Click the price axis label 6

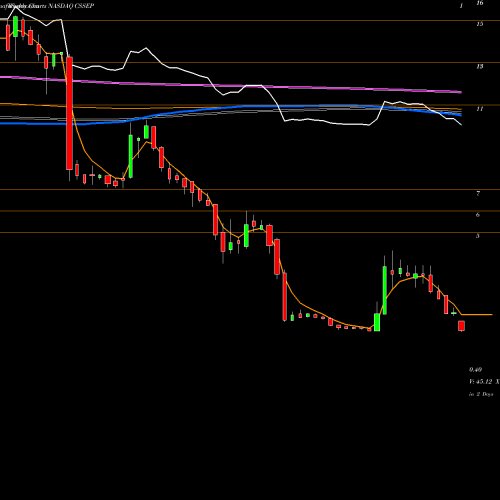pyautogui.click(x=478, y=215)
